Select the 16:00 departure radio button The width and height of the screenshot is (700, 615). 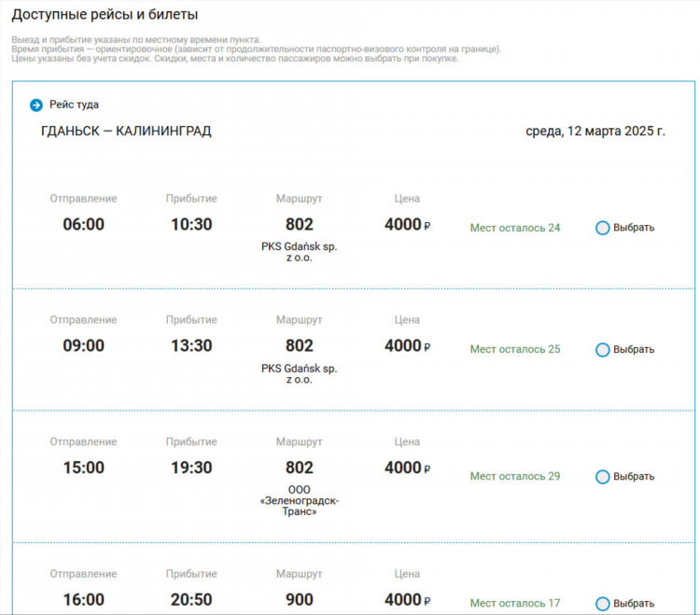pos(602,604)
